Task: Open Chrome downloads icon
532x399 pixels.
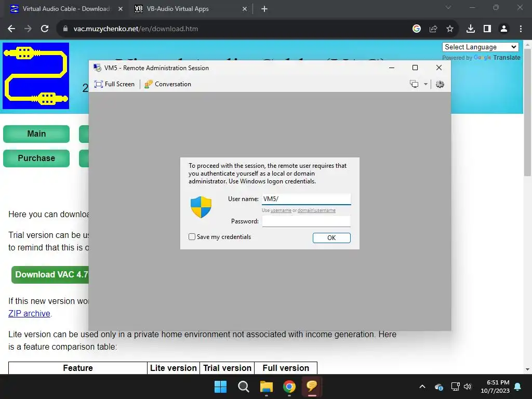Action: click(471, 29)
